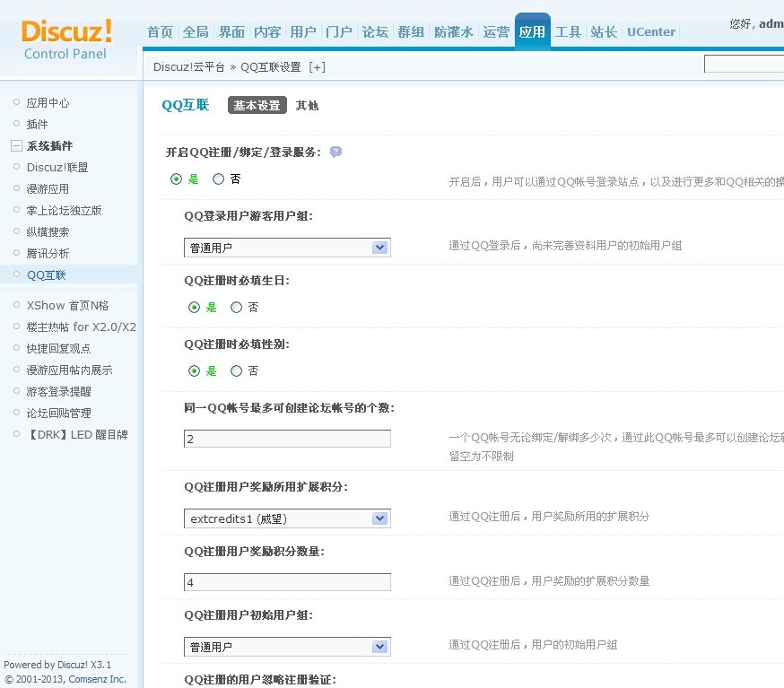Open 插件 in sidebar
The image size is (784, 688).
click(x=37, y=124)
